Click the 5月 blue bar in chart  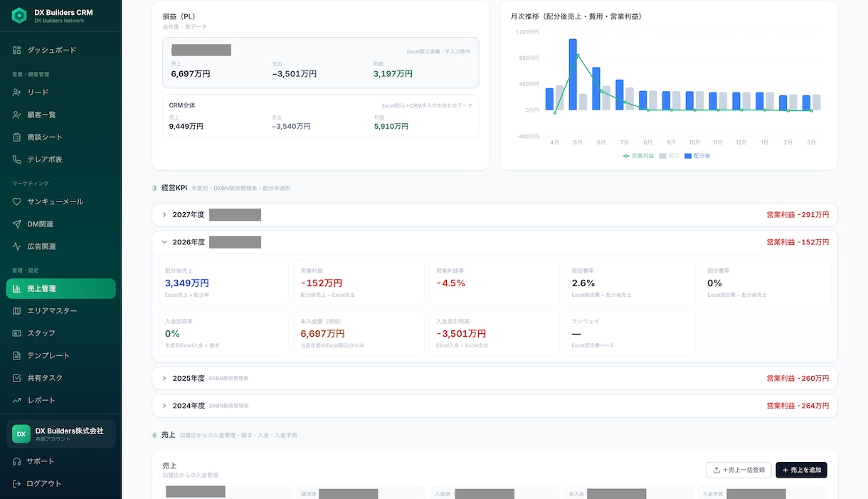pyautogui.click(x=573, y=74)
